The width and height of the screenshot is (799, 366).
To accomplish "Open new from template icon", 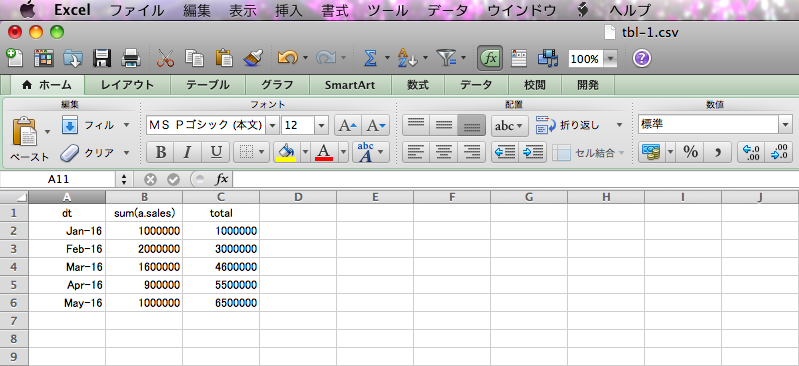I will click(44, 58).
